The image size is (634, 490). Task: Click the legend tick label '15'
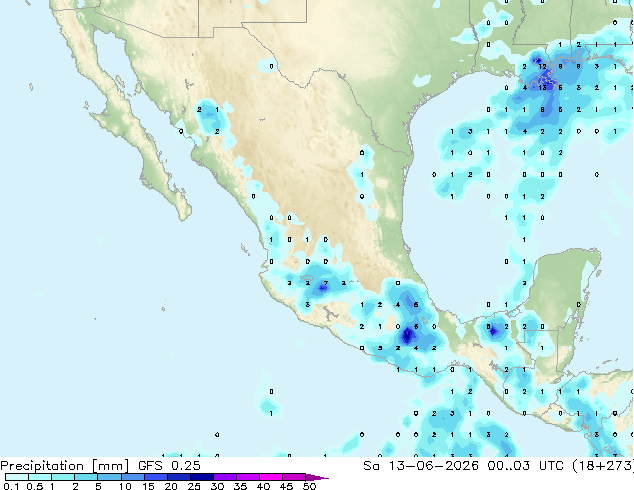148,486
